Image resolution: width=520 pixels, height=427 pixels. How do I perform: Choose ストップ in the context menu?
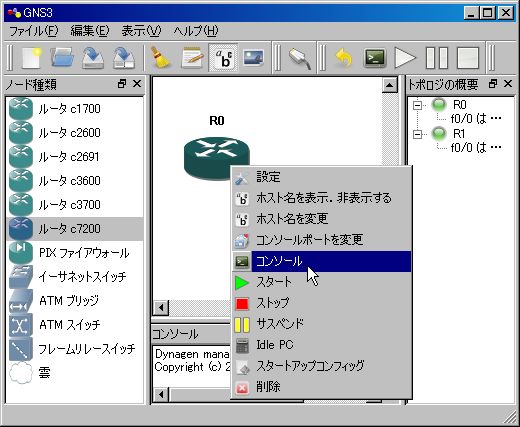click(x=322, y=303)
